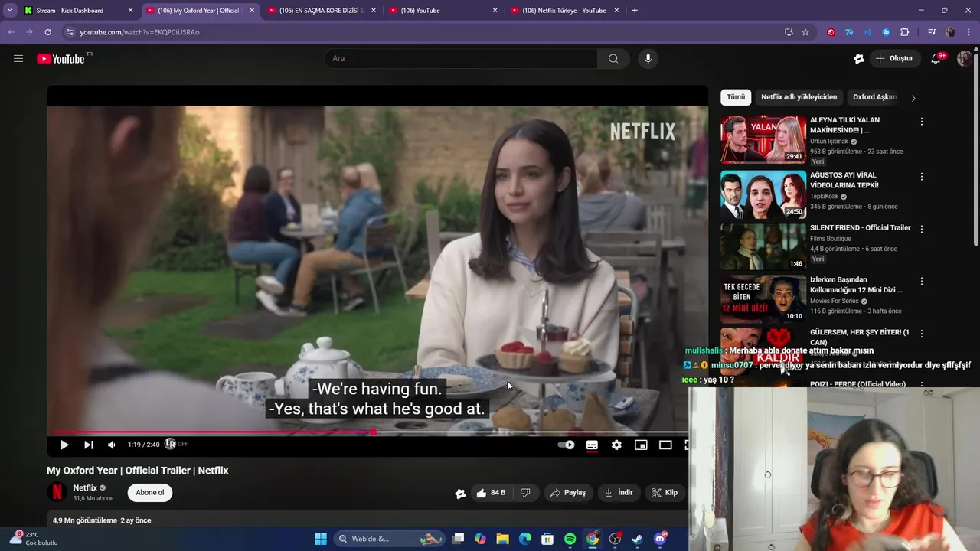Image resolution: width=980 pixels, height=551 pixels.
Task: Open the SILENT FRIEND - Official Trailer title
Action: point(860,228)
